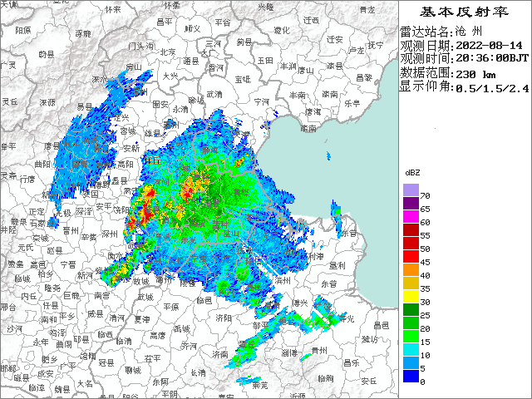The width and height of the screenshot is (532, 399).
Task: Click the elevation angle 0.5/1.5/2.4 value
Action: [x=491, y=87]
